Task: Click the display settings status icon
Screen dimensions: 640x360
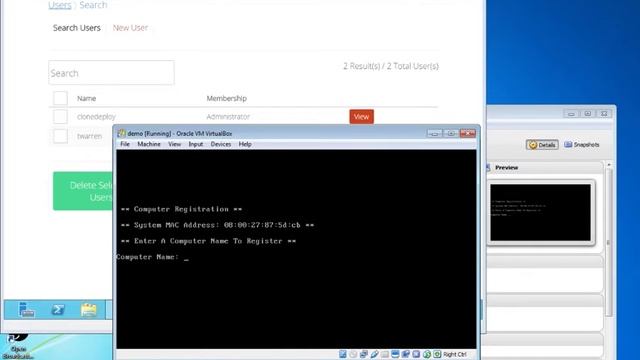Action: pyautogui.click(x=395, y=354)
